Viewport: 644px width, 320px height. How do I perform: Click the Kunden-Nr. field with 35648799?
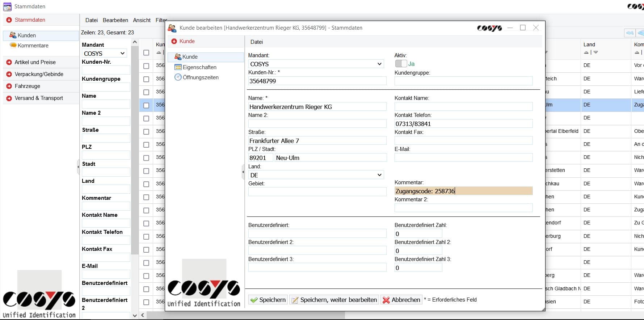[317, 81]
